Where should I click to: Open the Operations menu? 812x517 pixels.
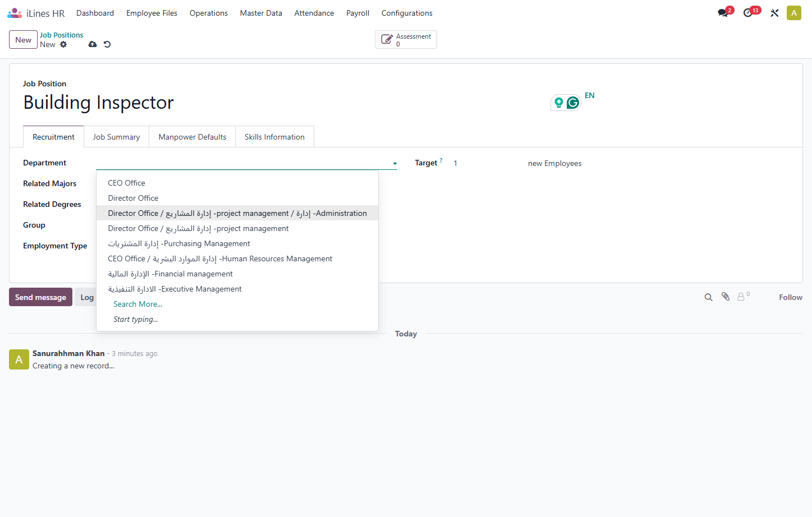click(209, 13)
